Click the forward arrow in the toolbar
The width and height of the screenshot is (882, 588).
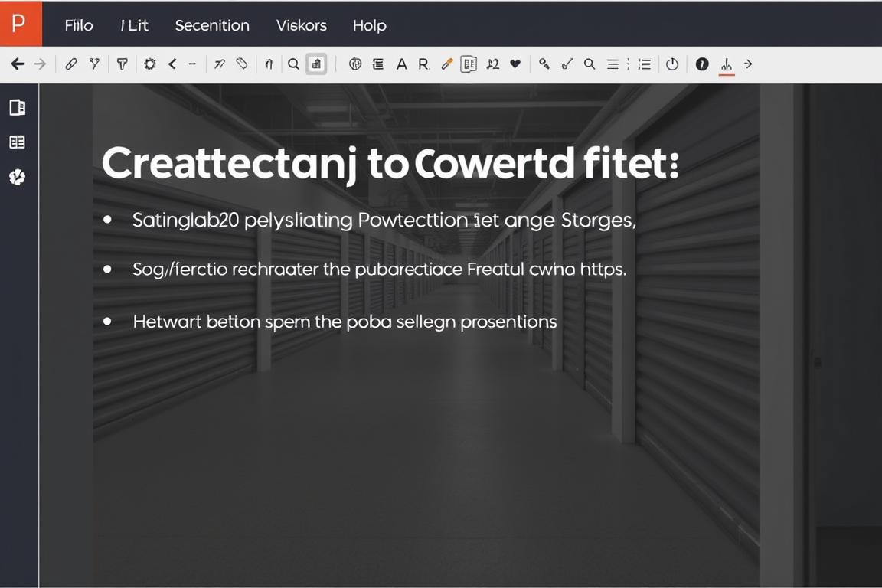40,64
